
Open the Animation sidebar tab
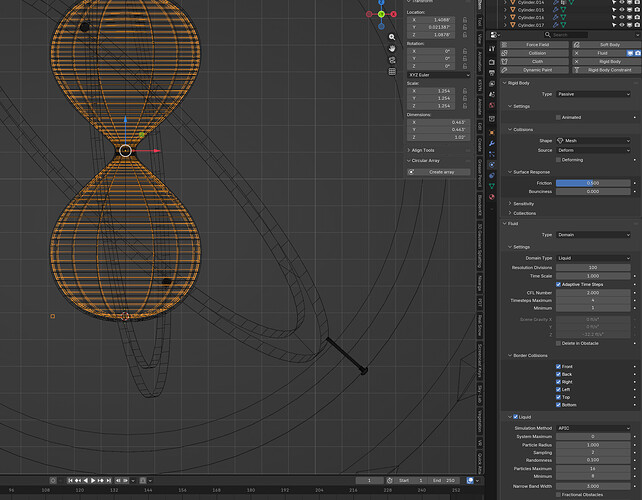click(x=480, y=61)
